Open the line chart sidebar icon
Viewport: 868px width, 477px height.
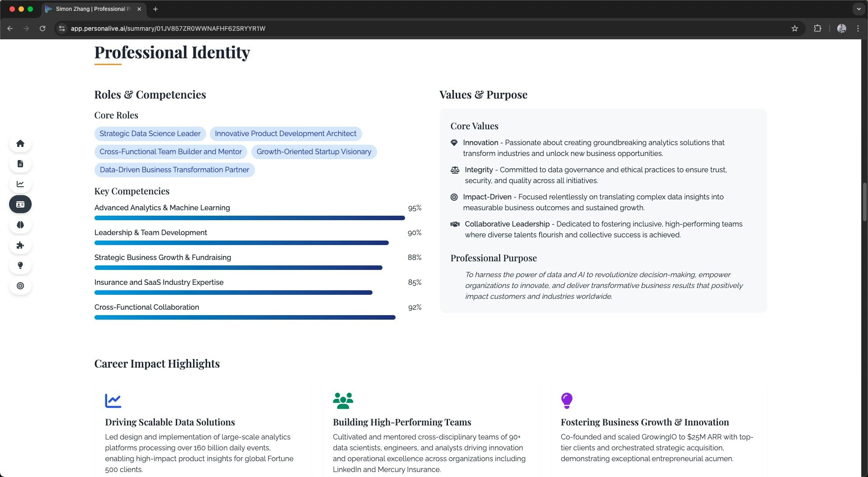20,184
